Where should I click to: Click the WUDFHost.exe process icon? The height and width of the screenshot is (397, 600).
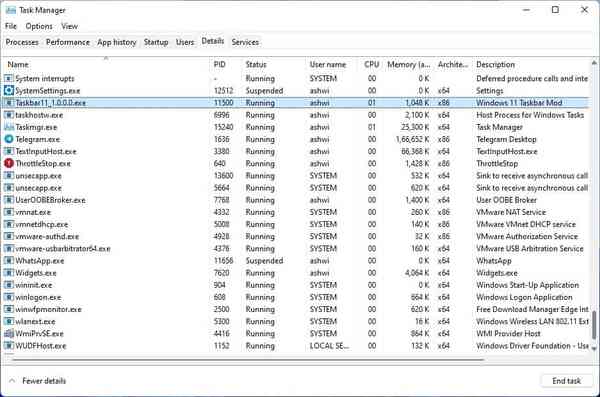coord(9,346)
